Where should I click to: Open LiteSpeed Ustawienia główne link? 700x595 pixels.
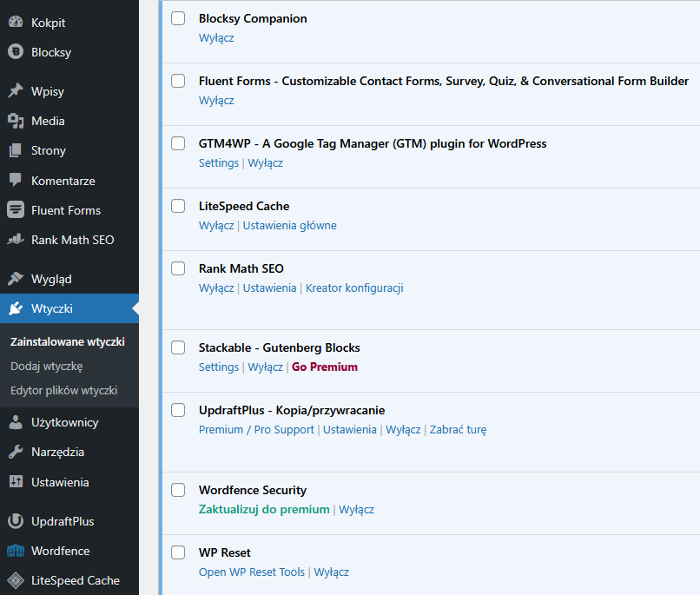tap(290, 226)
